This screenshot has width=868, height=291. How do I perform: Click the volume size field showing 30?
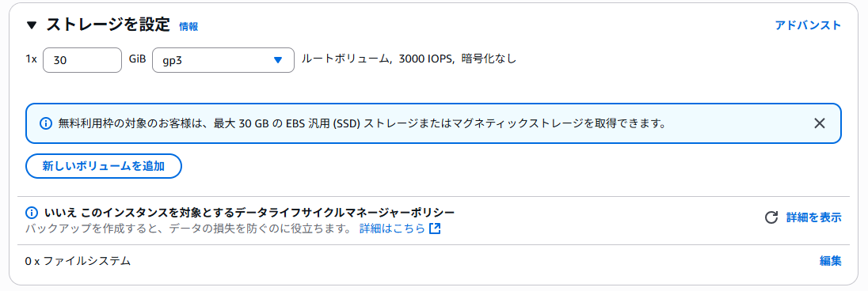coord(82,60)
